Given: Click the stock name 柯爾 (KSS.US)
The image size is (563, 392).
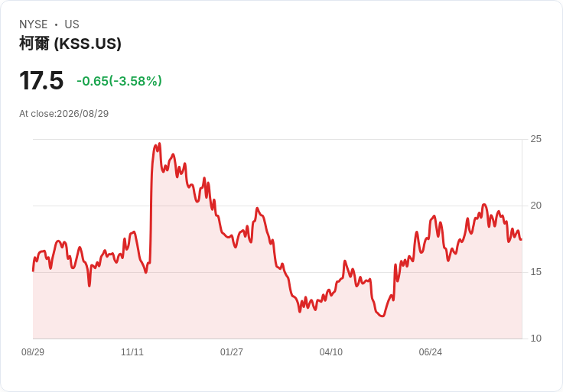Looking at the screenshot, I should coord(70,44).
